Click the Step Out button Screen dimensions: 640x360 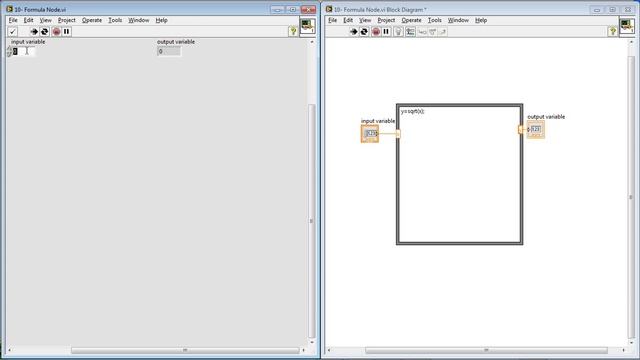click(443, 31)
